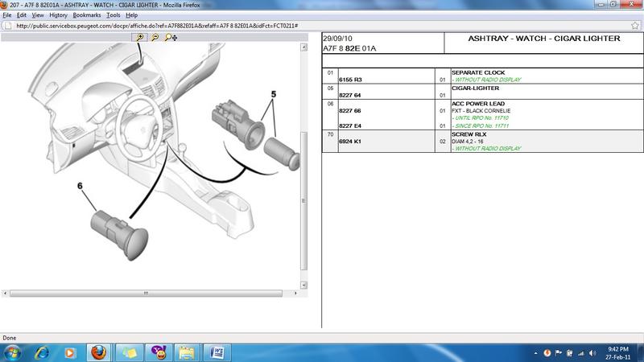Click the SCREW RLX description

click(x=469, y=134)
